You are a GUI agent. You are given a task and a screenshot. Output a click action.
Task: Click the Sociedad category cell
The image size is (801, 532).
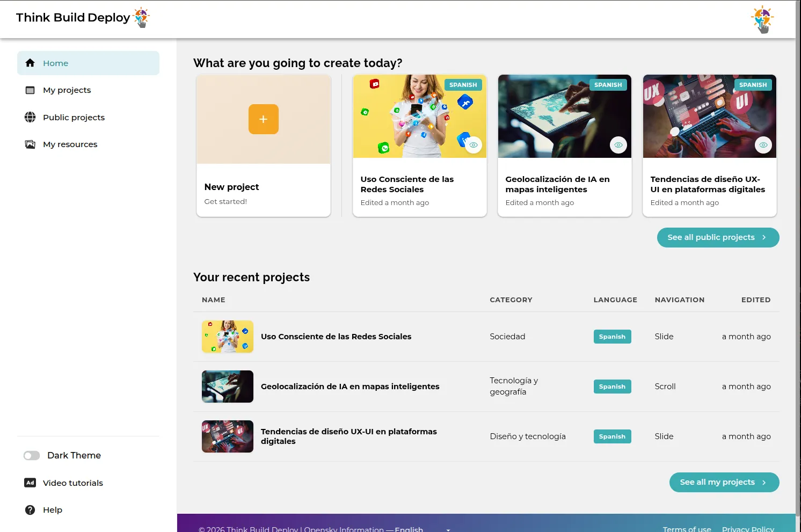click(x=507, y=337)
